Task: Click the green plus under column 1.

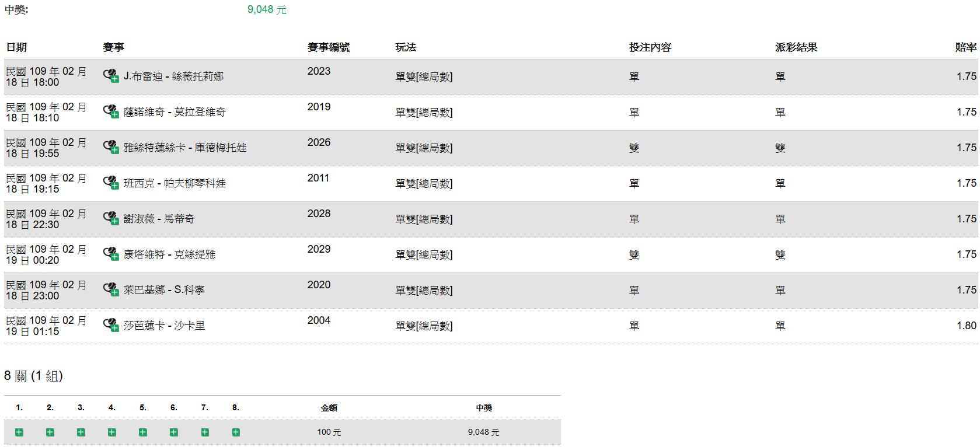Action: click(x=19, y=432)
